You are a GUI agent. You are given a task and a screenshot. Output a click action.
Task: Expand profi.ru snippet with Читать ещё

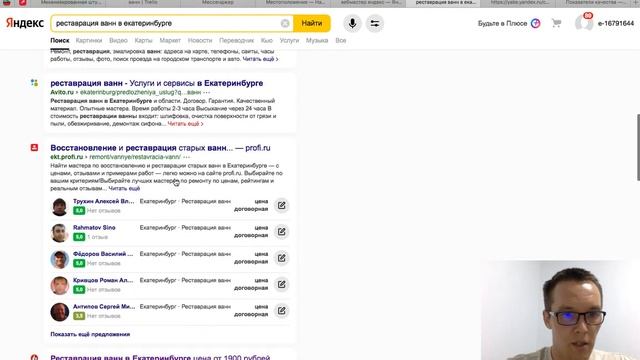tap(124, 188)
